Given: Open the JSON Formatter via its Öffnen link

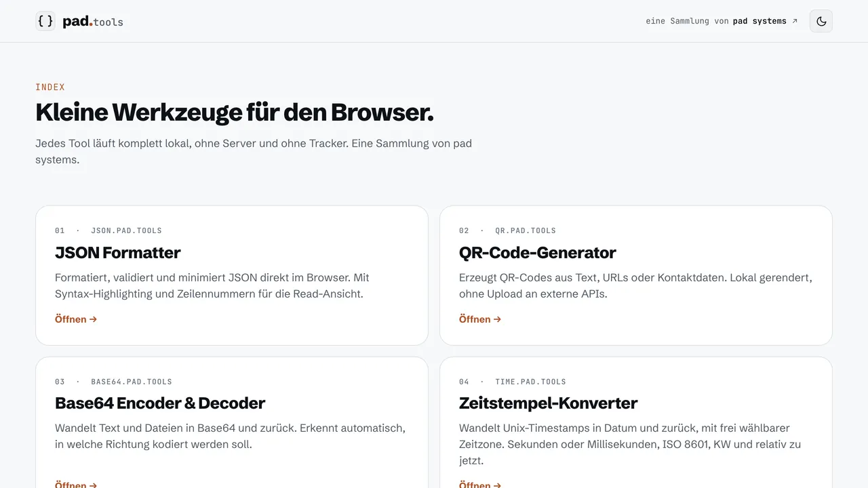Looking at the screenshot, I should click(x=76, y=319).
